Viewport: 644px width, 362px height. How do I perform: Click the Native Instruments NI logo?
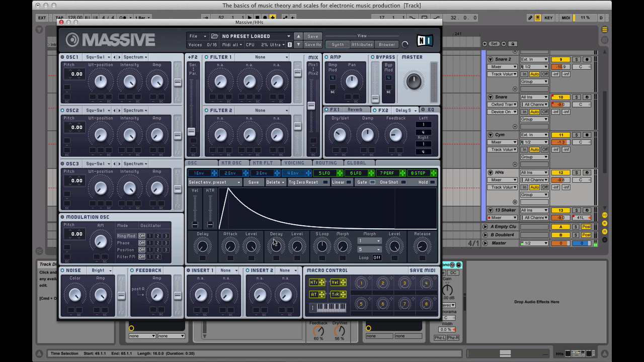[x=425, y=40]
